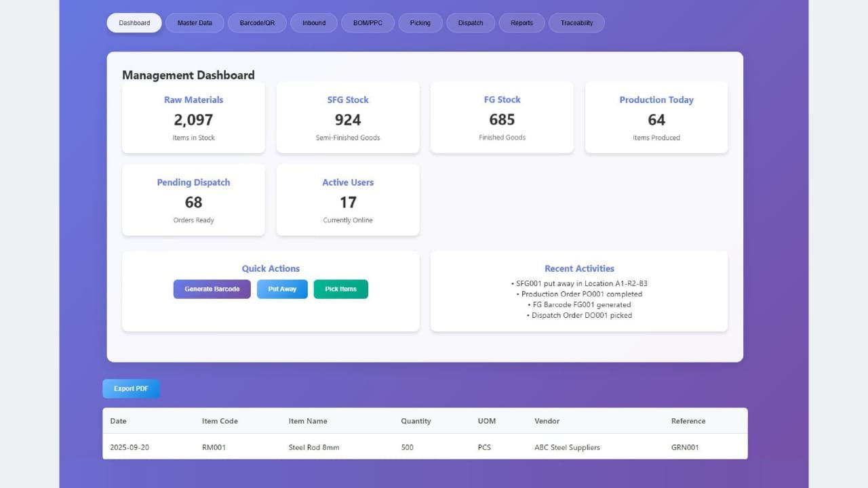Image resolution: width=868 pixels, height=488 pixels.
Task: Click the GRN001 reference cell
Action: tap(685, 447)
